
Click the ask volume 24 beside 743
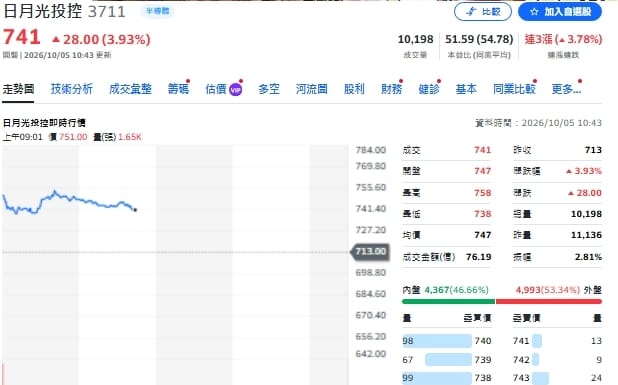pyautogui.click(x=596, y=378)
